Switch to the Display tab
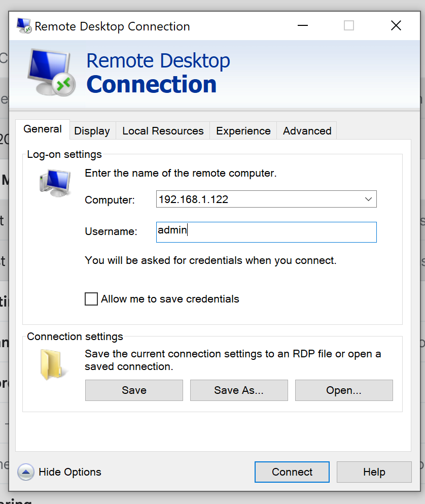Image resolution: width=425 pixels, height=504 pixels. tap(92, 130)
